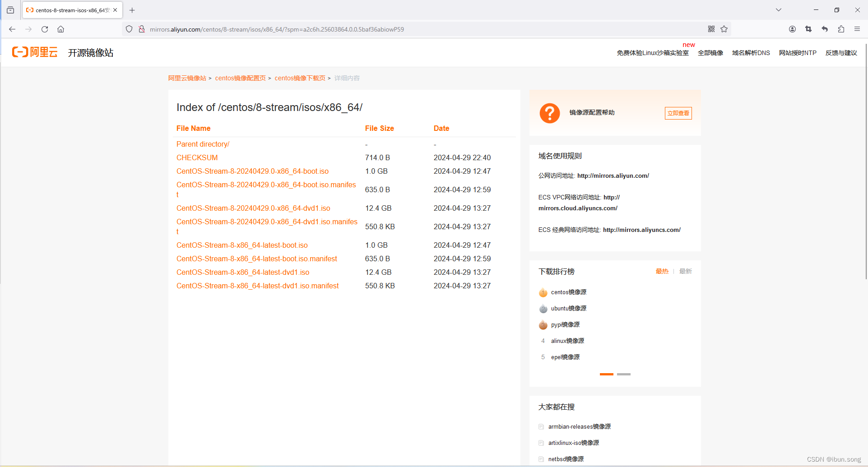Open x86_64-latest-boot.iso.manifest link
Image resolution: width=868 pixels, height=467 pixels.
point(257,259)
